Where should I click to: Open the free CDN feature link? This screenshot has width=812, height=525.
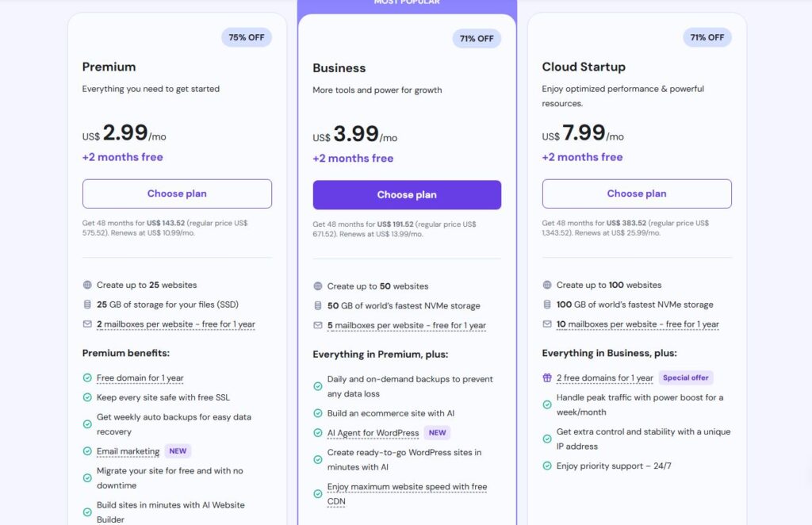click(x=407, y=493)
